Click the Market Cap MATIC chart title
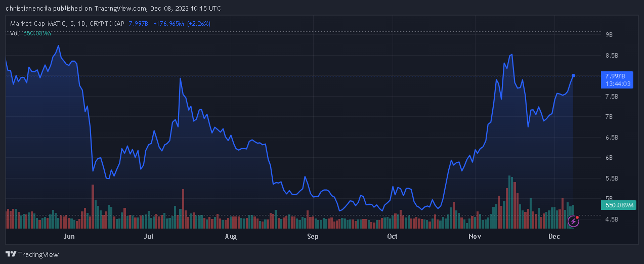Screen dimensions: 644x264 (67, 23)
